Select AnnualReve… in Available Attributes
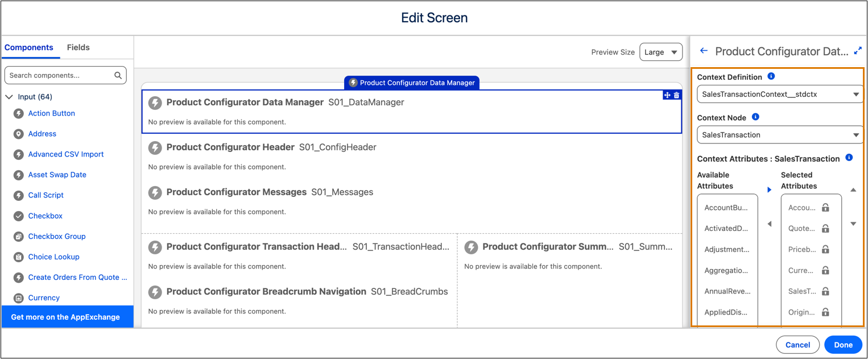Screen dimensions: 868x359 coord(727,291)
